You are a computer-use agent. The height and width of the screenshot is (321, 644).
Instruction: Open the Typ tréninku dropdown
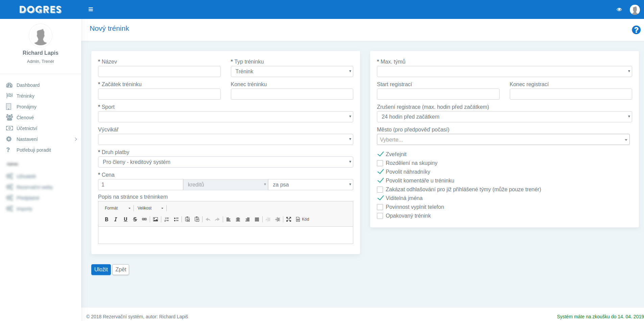pyautogui.click(x=292, y=71)
